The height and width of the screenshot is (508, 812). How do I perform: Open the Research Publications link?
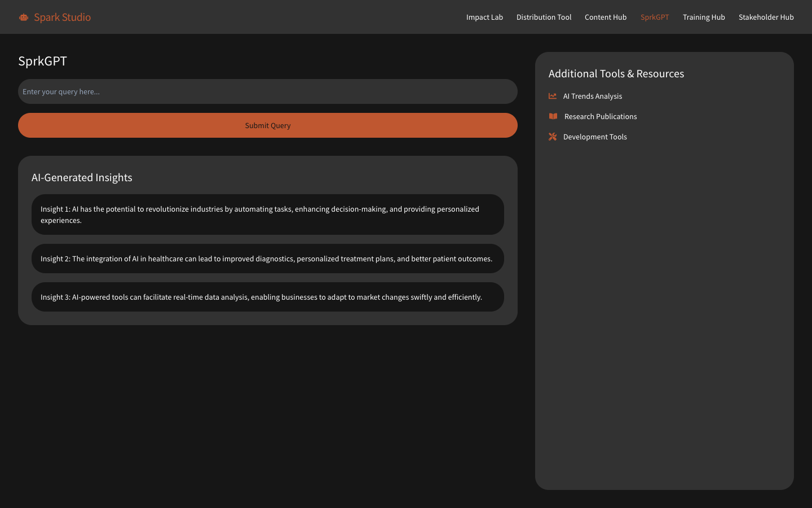tap(601, 117)
